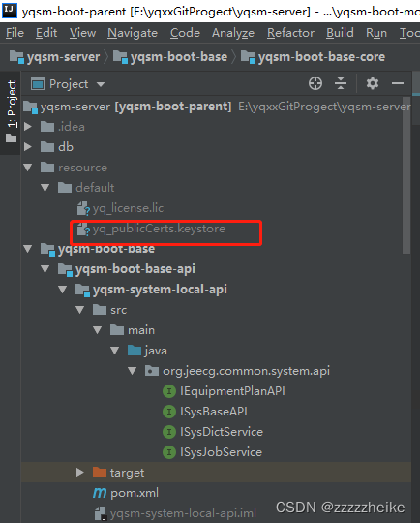This screenshot has width=420, height=523.
Task: Open the Run menu
Action: [376, 33]
